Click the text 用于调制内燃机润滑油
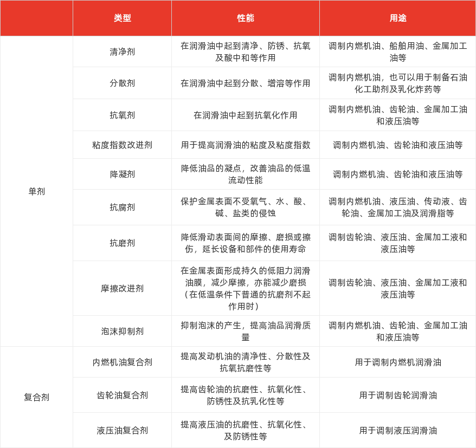Viewport: 476px width, 448px height. [398, 362]
